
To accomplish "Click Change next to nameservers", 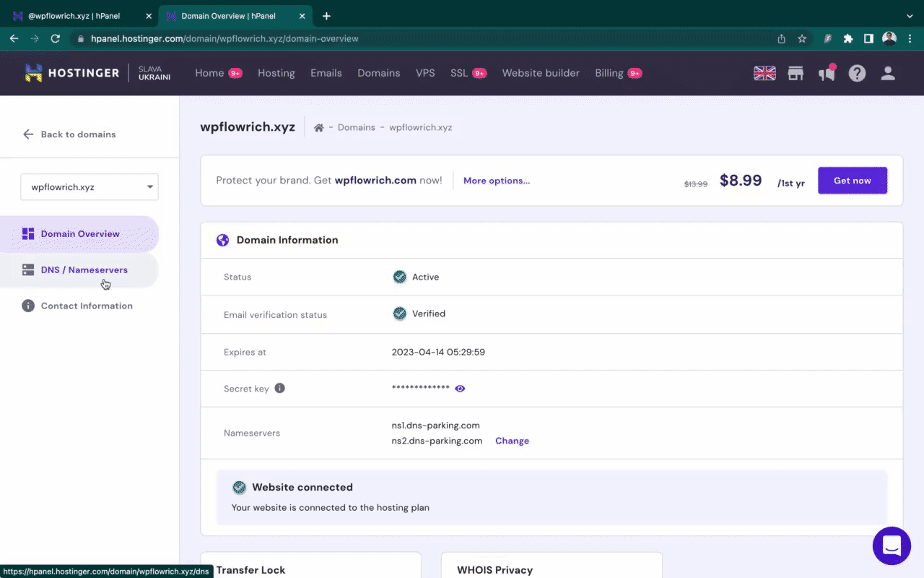I will (x=512, y=441).
